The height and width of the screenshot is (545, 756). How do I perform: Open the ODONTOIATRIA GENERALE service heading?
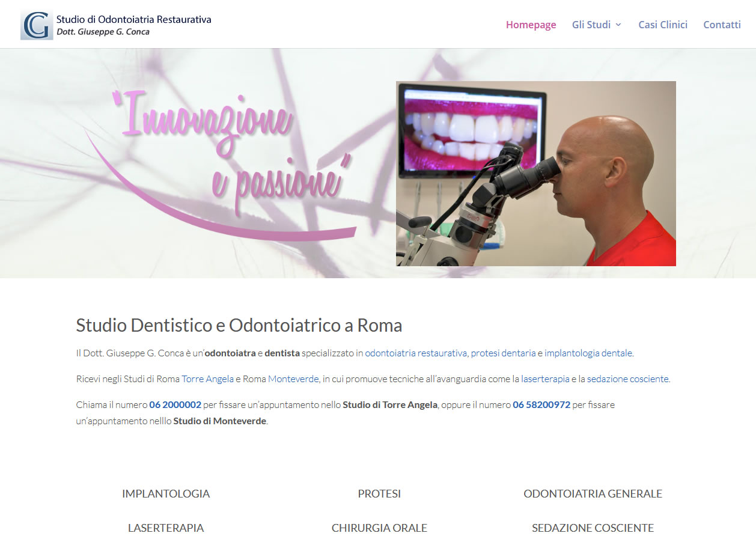pos(593,493)
